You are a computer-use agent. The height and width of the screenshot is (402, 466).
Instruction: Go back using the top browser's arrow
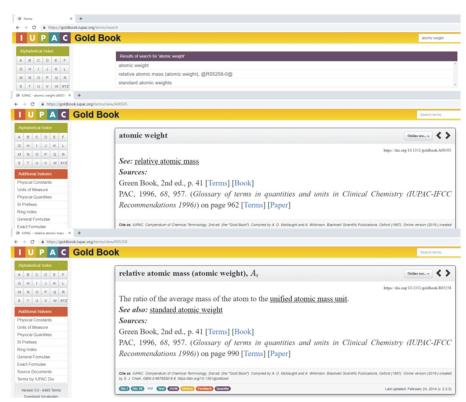18,27
